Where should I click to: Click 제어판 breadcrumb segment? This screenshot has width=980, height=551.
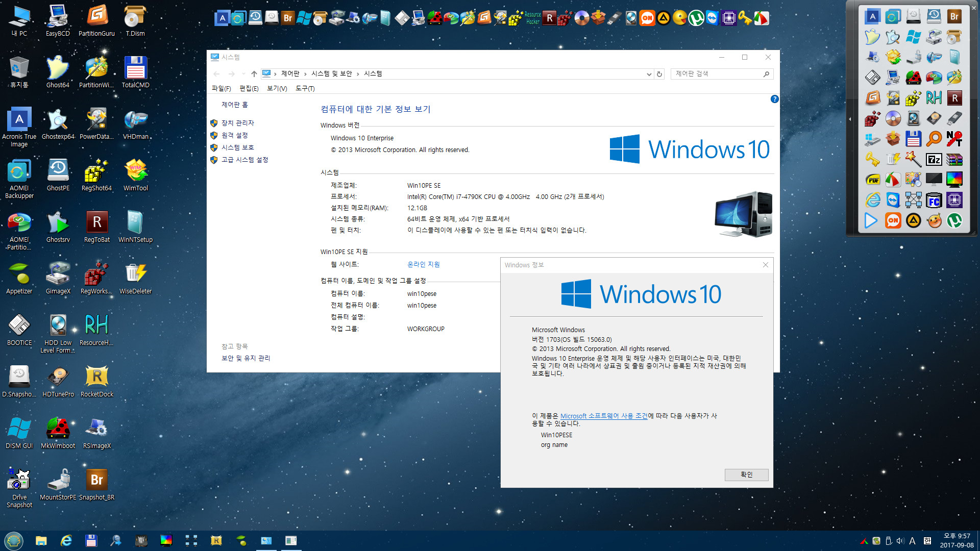[290, 74]
